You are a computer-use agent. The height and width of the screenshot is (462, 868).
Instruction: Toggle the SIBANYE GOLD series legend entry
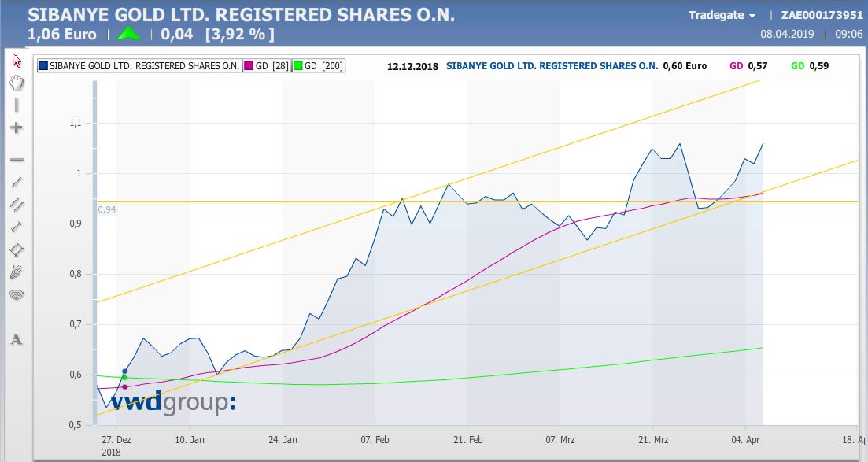(x=139, y=66)
